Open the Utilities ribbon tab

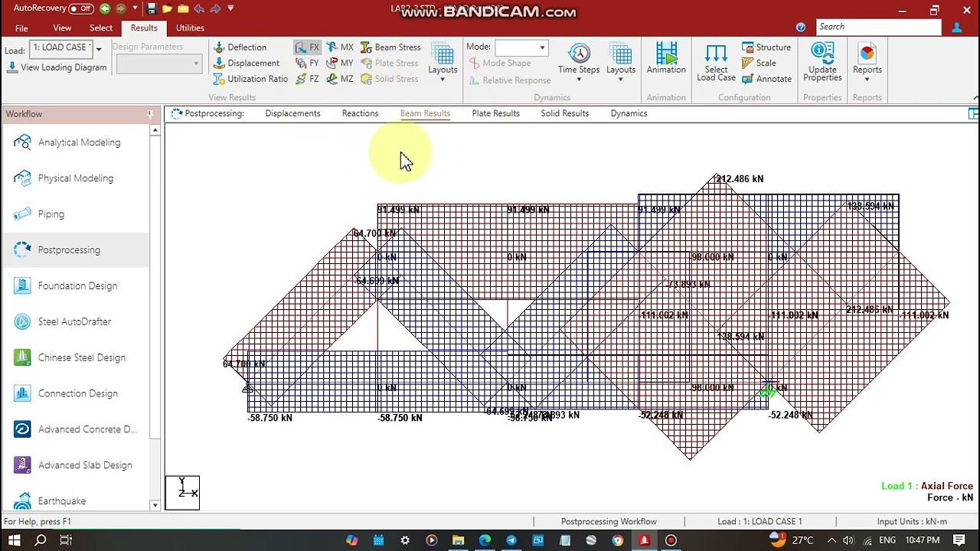tap(190, 28)
